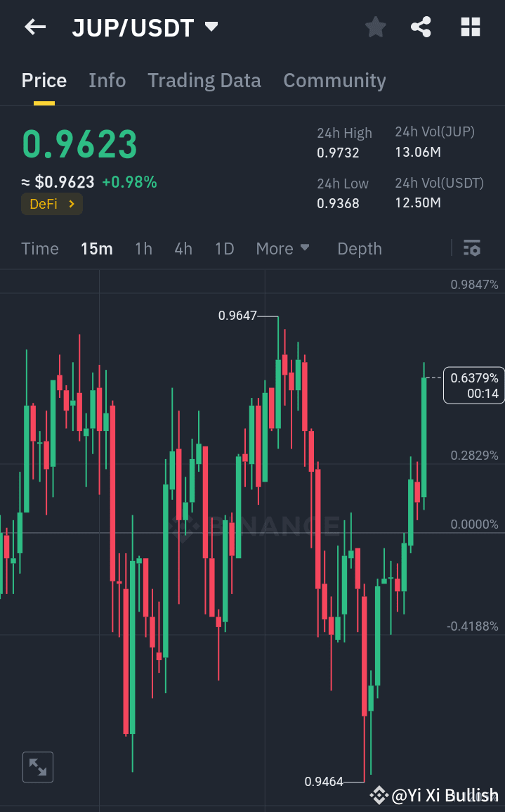Image resolution: width=505 pixels, height=812 pixels.
Task: Expand the More timeframe dropdown
Action: [x=282, y=248]
